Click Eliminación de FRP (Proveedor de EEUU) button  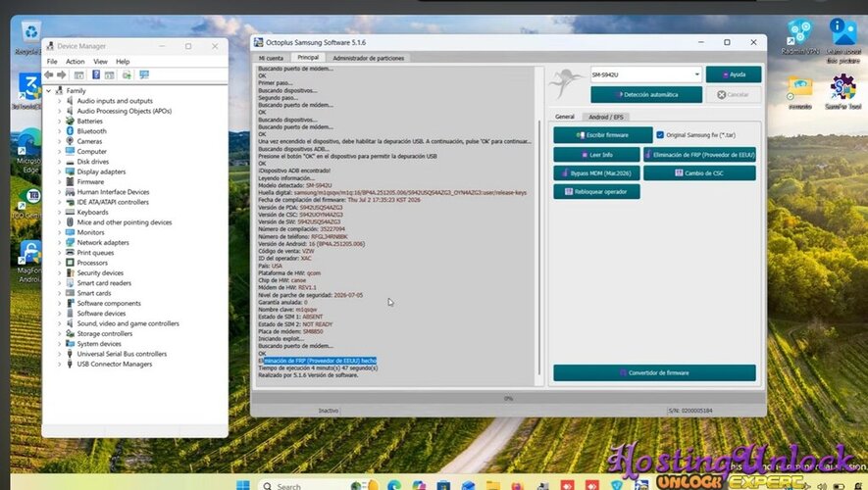point(699,155)
